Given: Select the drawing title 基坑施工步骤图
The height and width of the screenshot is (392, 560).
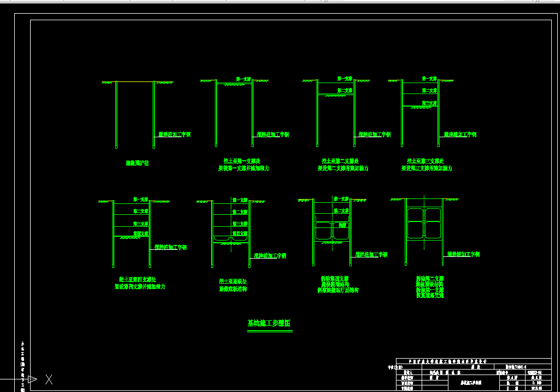Looking at the screenshot, I should click(x=269, y=323).
